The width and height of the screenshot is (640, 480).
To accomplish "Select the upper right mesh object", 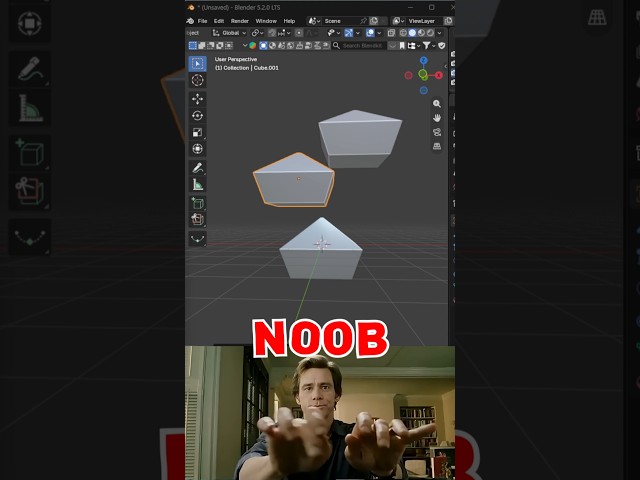I will [x=360, y=138].
